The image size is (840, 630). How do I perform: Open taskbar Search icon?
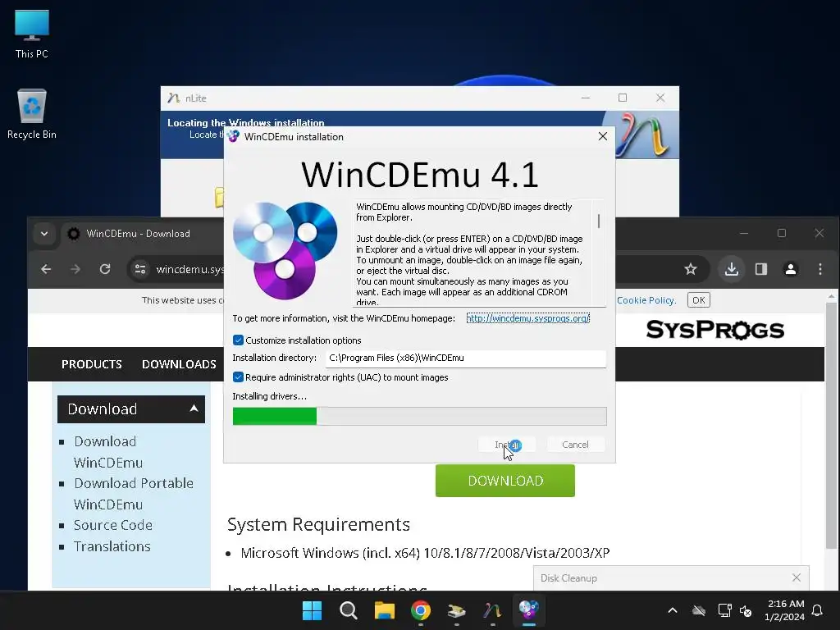coord(348,610)
